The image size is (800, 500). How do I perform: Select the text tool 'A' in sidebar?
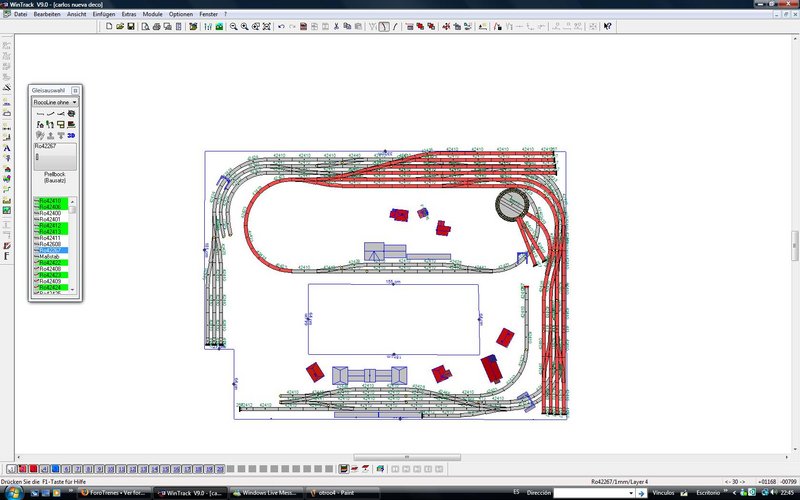(x=7, y=148)
